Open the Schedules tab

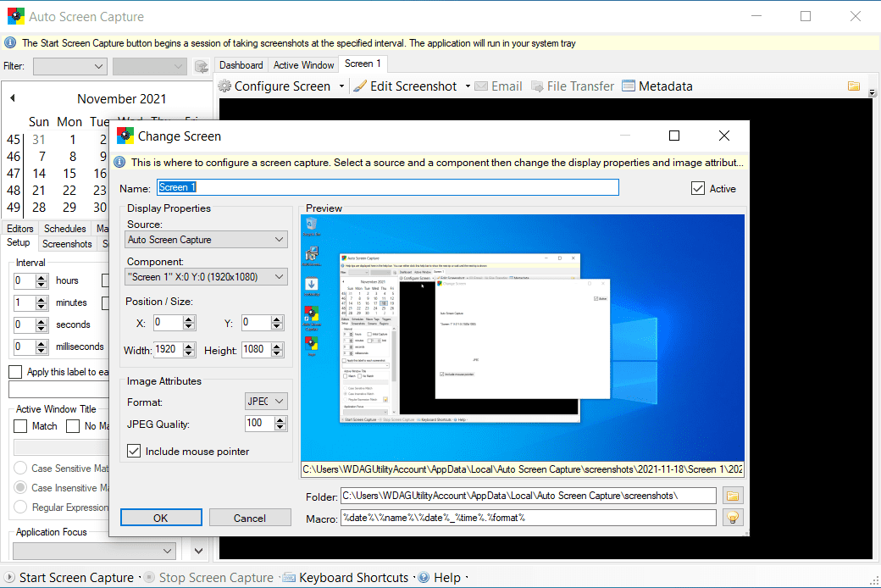[64, 229]
